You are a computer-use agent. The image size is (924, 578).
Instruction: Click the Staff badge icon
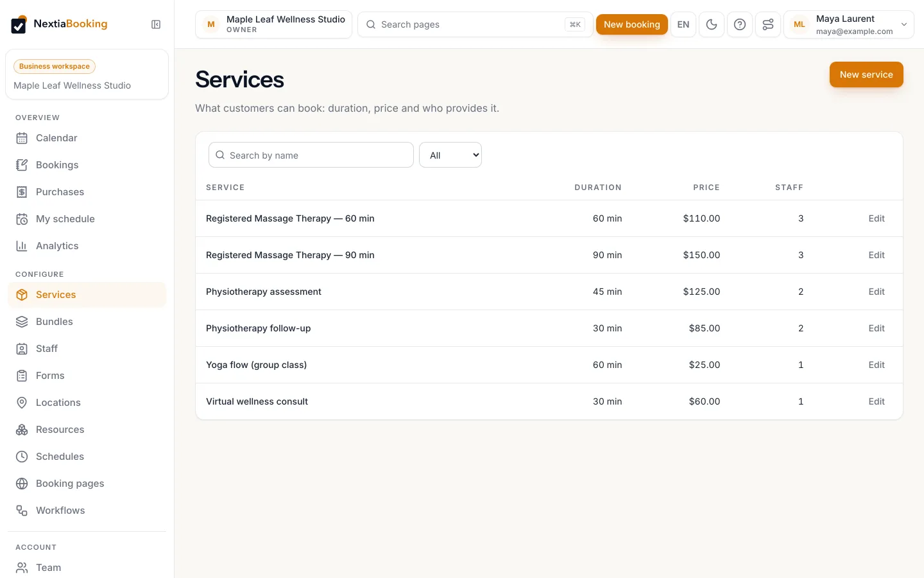click(x=22, y=349)
